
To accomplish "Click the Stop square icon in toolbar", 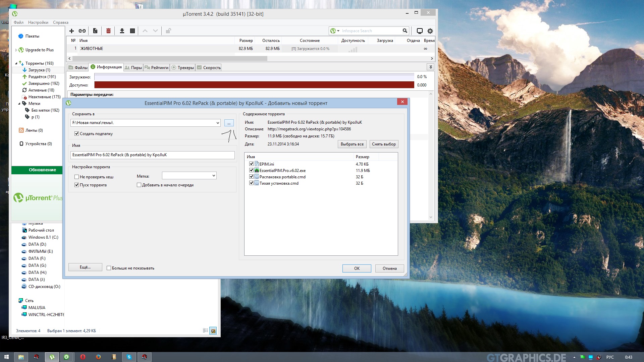I will click(x=132, y=31).
